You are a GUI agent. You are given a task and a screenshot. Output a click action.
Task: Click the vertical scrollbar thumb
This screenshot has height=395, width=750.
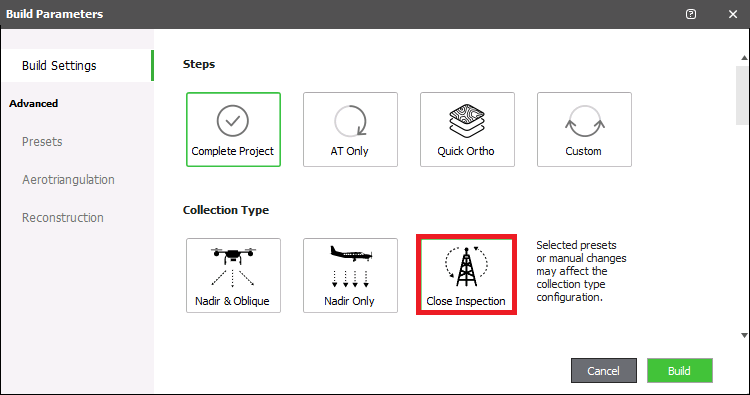tap(742, 95)
